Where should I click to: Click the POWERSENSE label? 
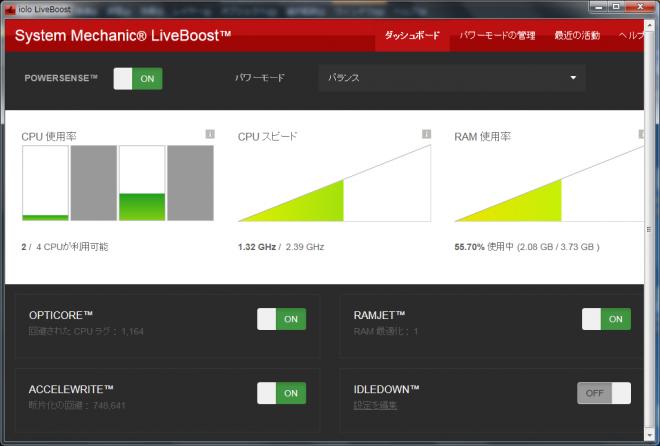(61, 78)
